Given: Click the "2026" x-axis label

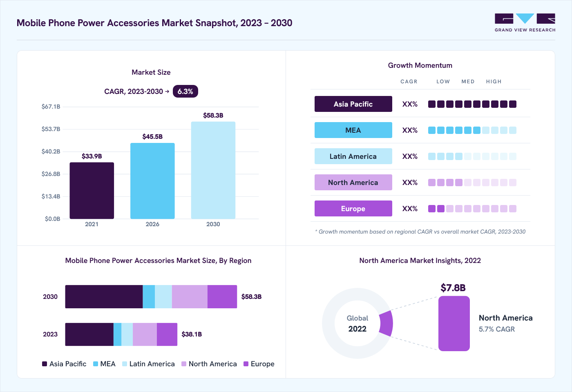Looking at the screenshot, I should (152, 224).
